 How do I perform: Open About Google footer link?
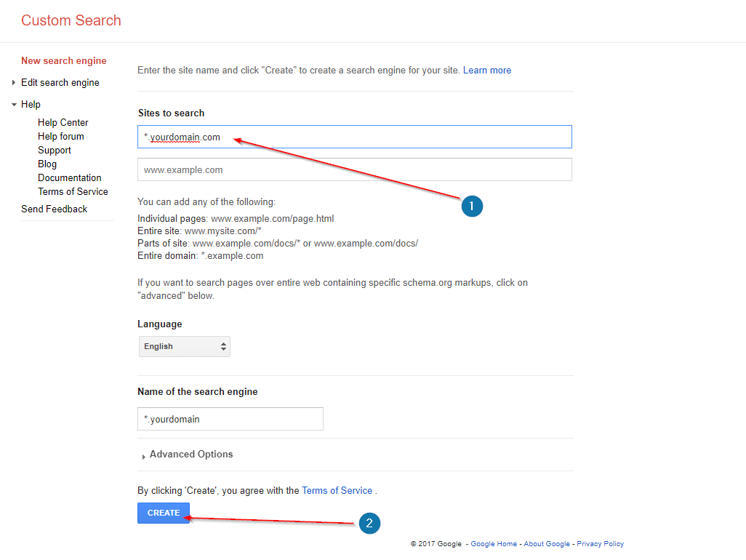point(547,544)
